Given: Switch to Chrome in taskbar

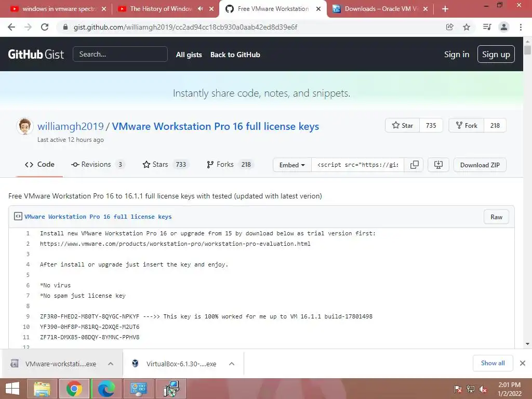Looking at the screenshot, I should (74, 389).
